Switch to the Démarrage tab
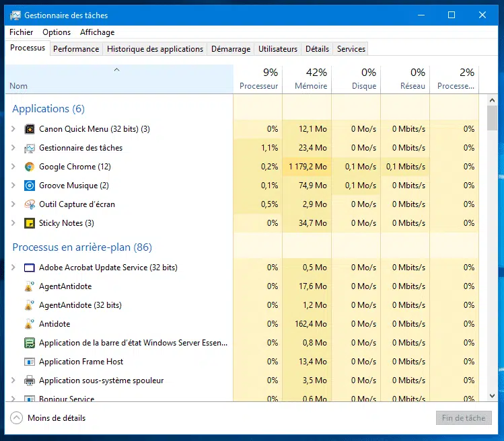Screen dimensions: 504x441 pos(231,49)
